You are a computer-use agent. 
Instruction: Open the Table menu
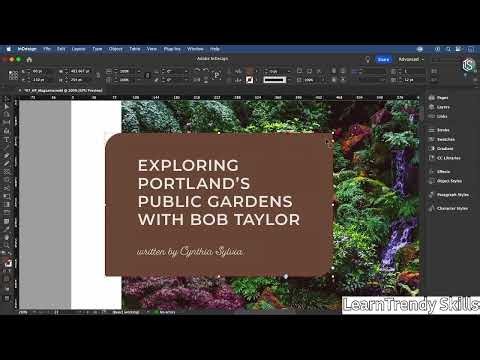[135, 49]
